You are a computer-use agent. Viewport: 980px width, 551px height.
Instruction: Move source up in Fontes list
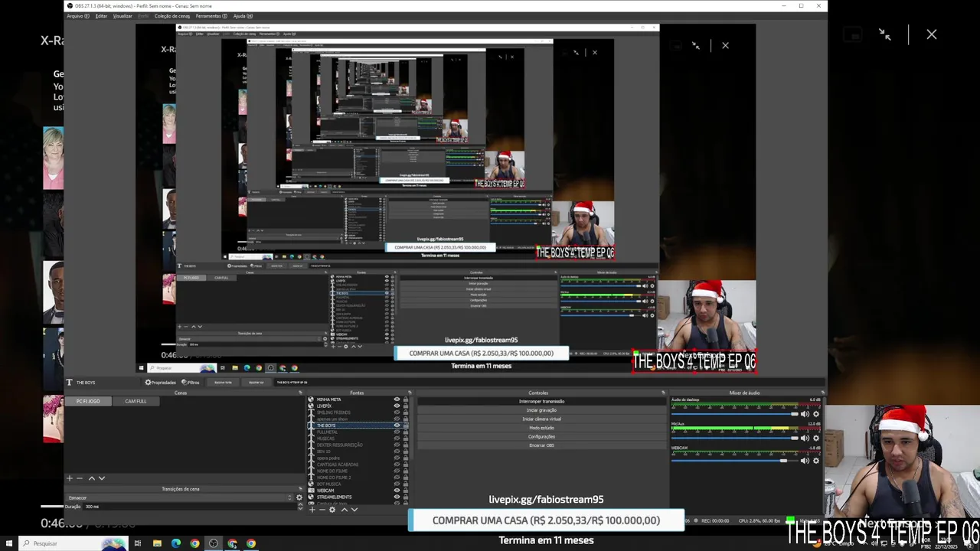click(x=344, y=510)
